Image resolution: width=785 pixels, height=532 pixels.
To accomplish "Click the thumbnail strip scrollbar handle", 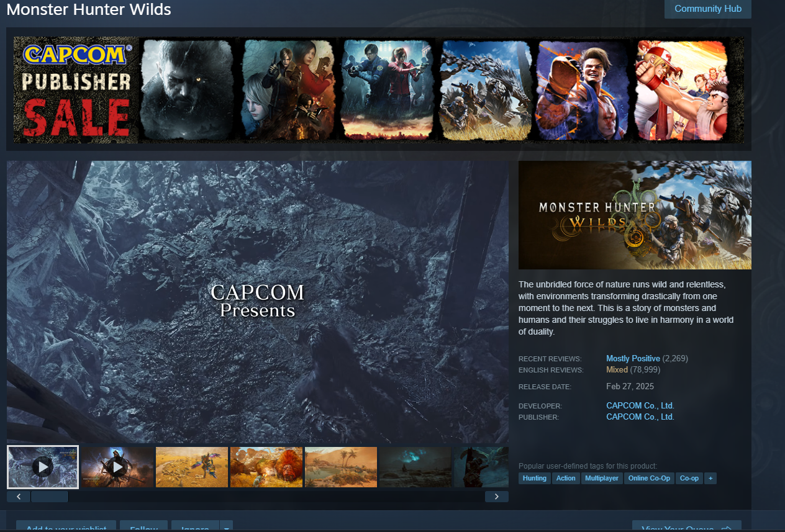I will pos(50,497).
